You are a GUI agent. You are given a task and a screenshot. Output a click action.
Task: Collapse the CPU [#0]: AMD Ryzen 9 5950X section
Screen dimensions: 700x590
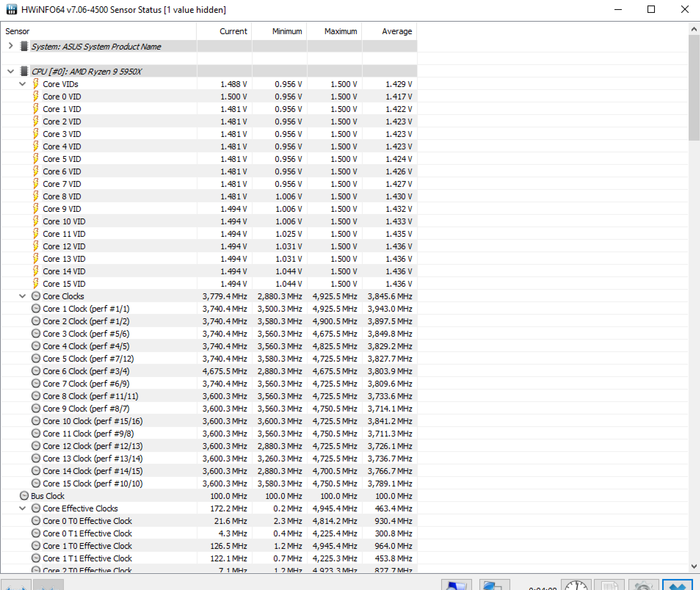(11, 71)
